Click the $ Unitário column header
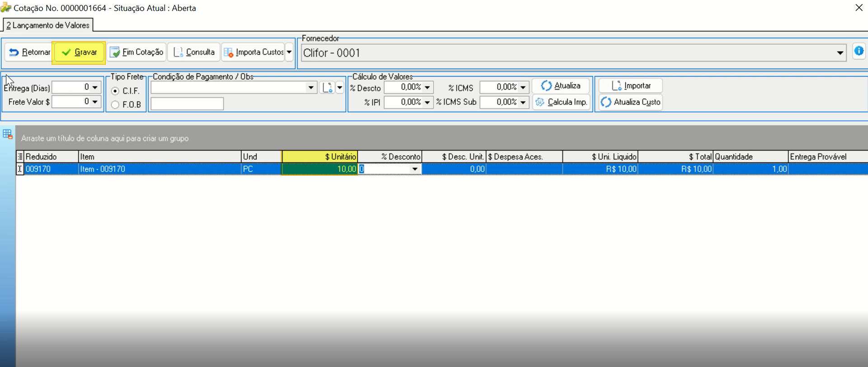This screenshot has width=868, height=367. click(320, 157)
